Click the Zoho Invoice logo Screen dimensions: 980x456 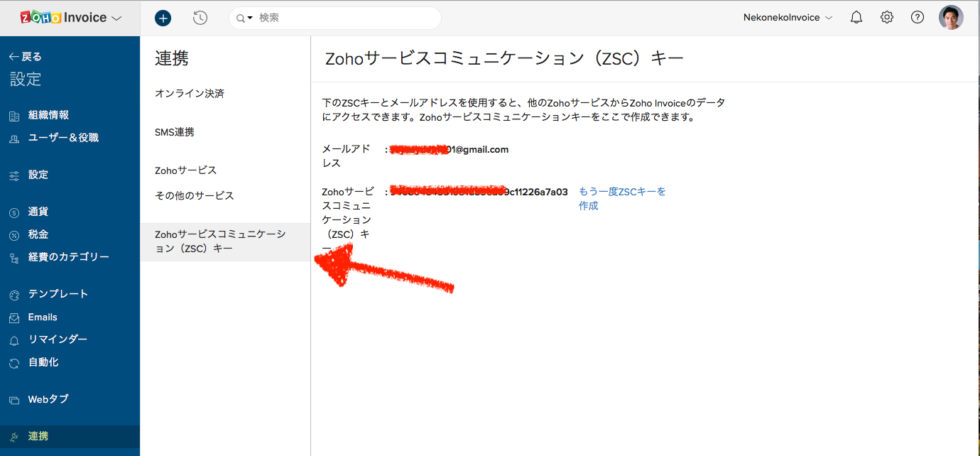coord(63,18)
